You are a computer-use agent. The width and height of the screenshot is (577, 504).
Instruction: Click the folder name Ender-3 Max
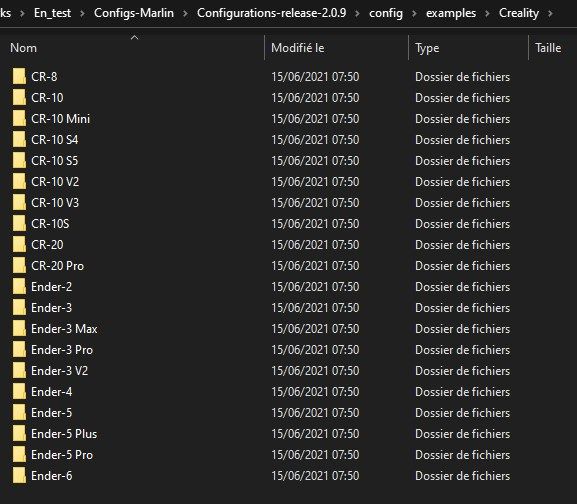(x=64, y=329)
